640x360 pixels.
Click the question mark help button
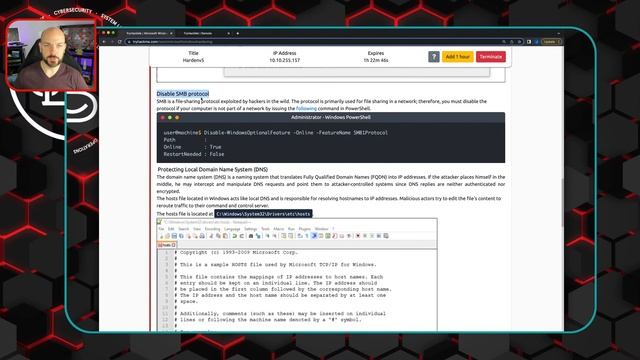tap(434, 57)
